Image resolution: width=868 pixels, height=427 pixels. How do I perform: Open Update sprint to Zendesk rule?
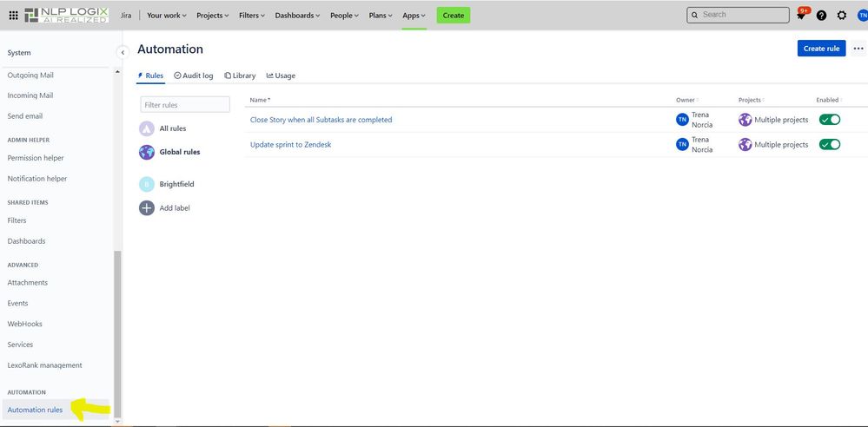coord(290,145)
